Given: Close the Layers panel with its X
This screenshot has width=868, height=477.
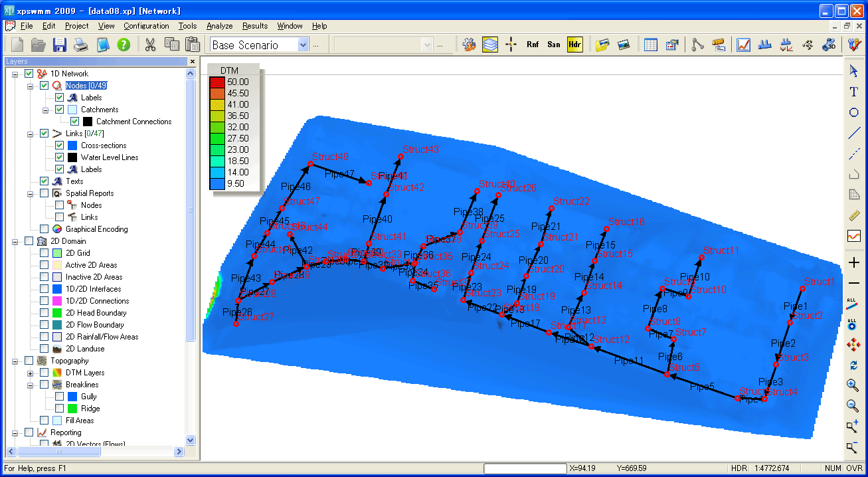Looking at the screenshot, I should coord(192,61).
